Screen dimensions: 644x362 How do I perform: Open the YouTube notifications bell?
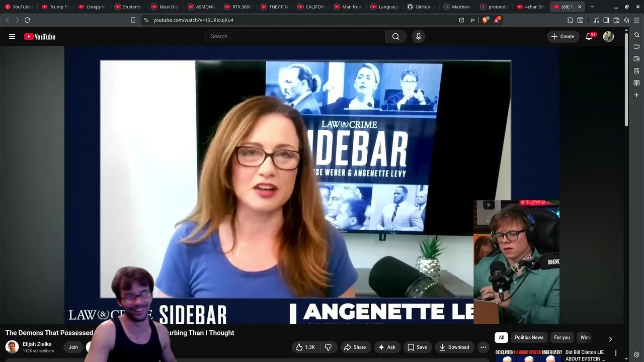tap(589, 36)
